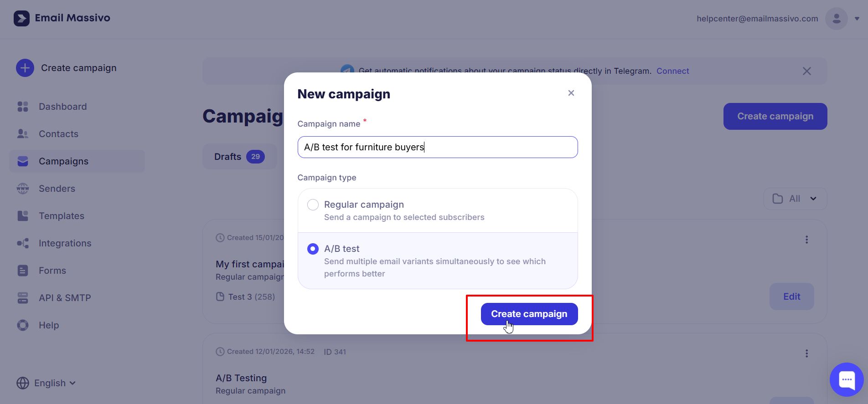
Task: Expand the All folders dropdown
Action: [795, 199]
